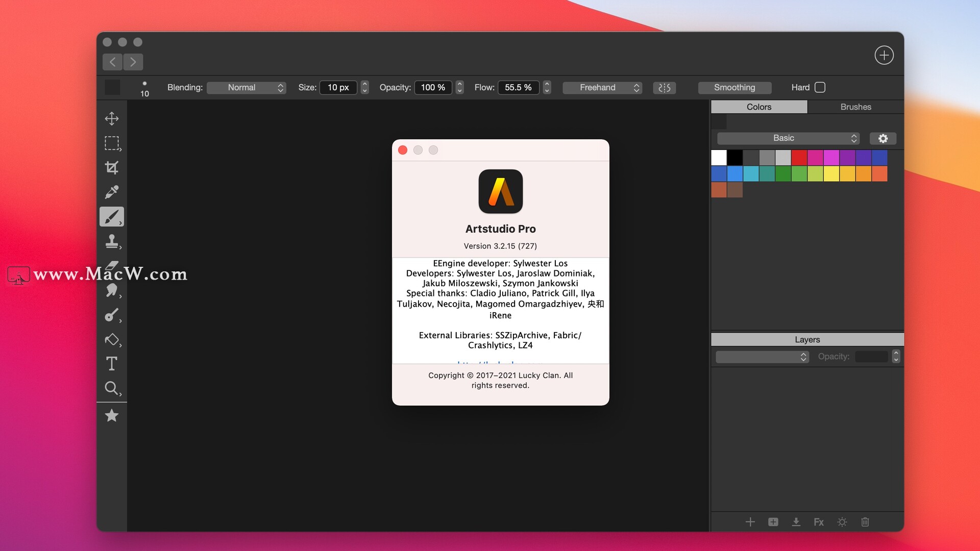The image size is (980, 551).
Task: Adjust the Opacity stepper in options bar
Action: pyautogui.click(x=459, y=87)
